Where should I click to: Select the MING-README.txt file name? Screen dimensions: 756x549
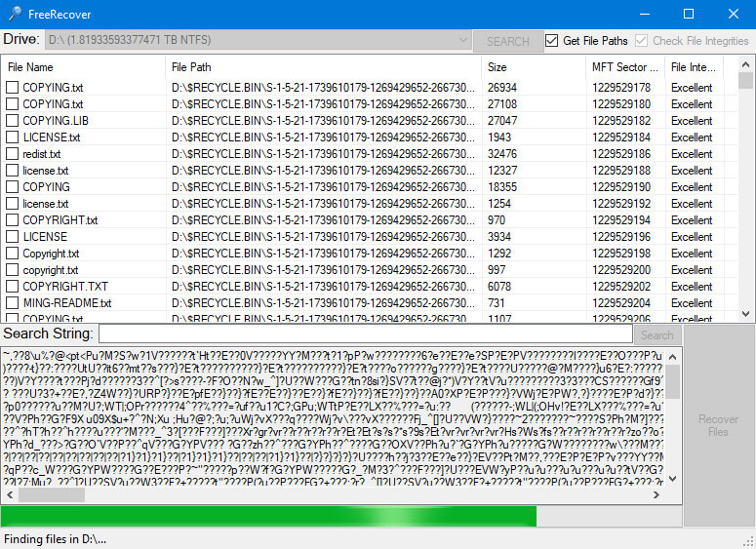[67, 303]
